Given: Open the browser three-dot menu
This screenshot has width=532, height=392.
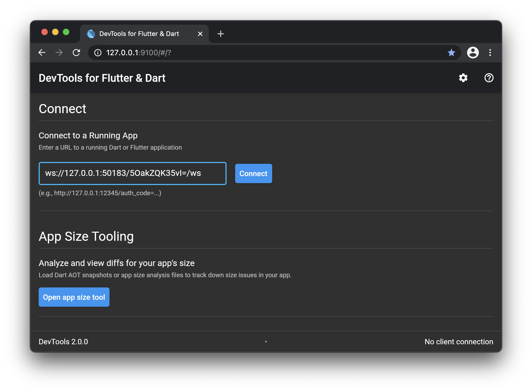Looking at the screenshot, I should pyautogui.click(x=490, y=53).
